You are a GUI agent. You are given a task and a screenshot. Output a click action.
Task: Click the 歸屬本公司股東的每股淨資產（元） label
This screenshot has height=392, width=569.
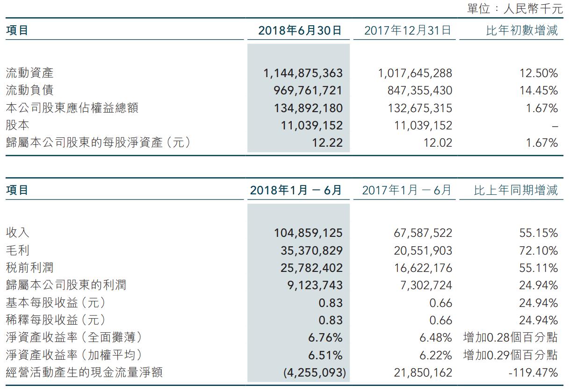coord(99,143)
